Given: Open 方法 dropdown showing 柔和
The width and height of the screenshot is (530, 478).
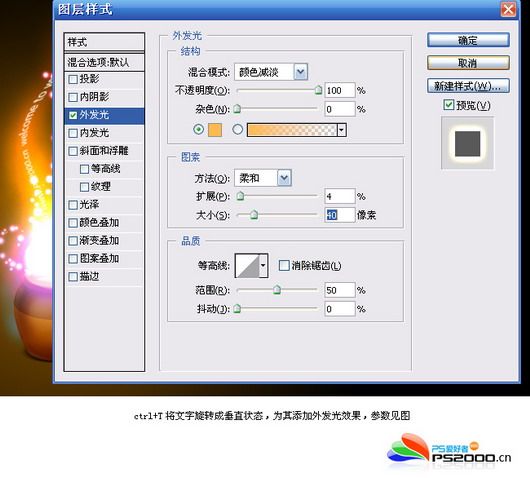Looking at the screenshot, I should (263, 178).
